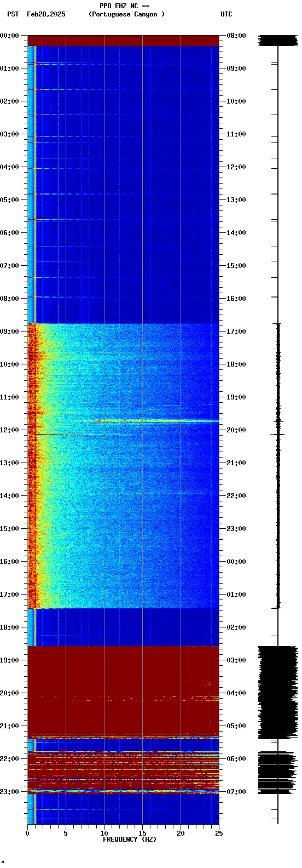
Task: Click the saturated red spectrogram block at 20:00 PST
Action: tap(123, 692)
